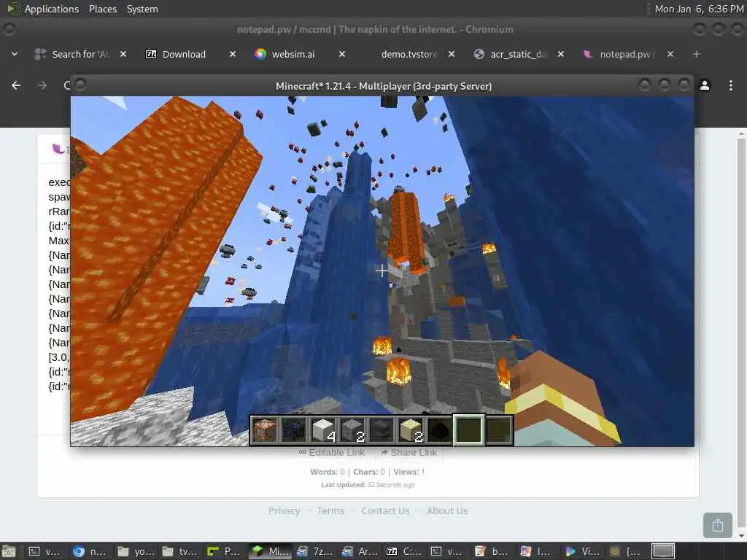Click the share icon button at page bottom right
This screenshot has width=747, height=560.
click(x=718, y=525)
